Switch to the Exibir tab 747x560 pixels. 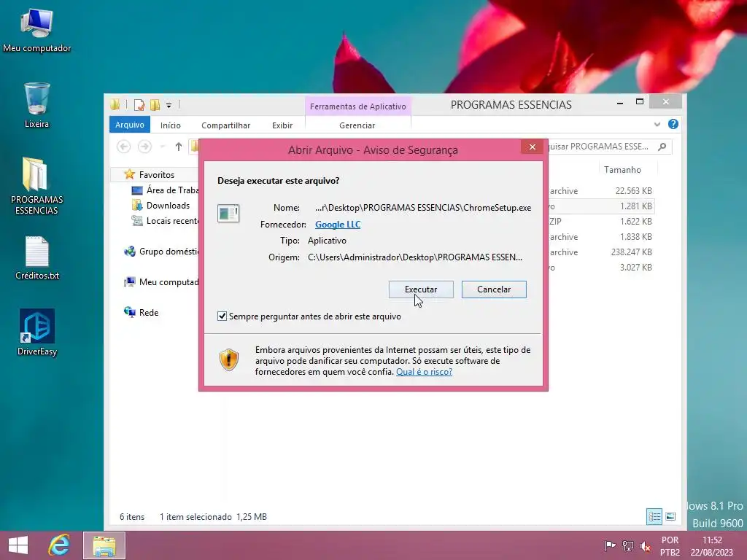(x=282, y=125)
